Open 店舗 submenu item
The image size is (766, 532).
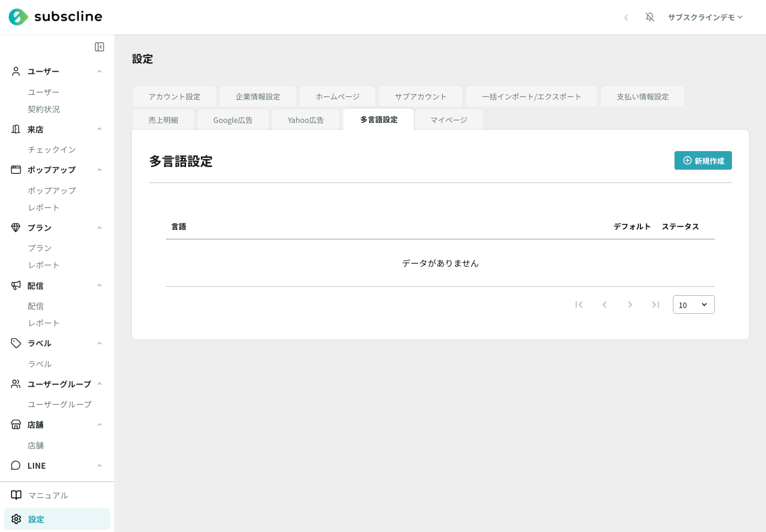36,445
